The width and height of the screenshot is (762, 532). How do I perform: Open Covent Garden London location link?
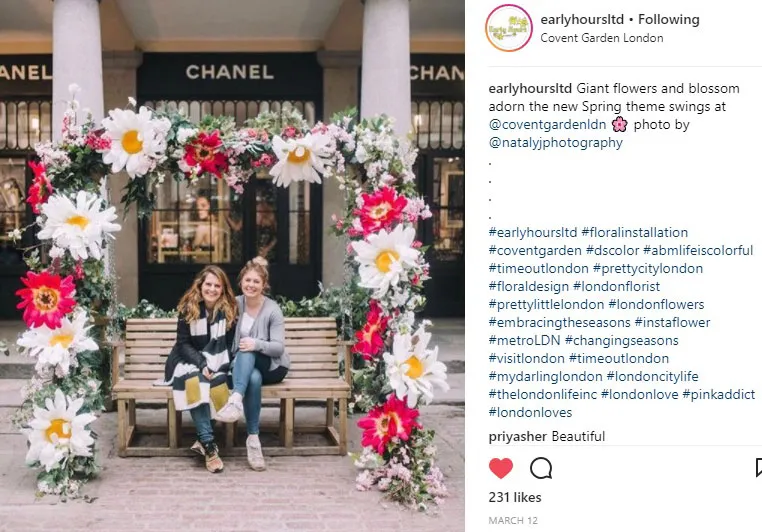(x=602, y=38)
